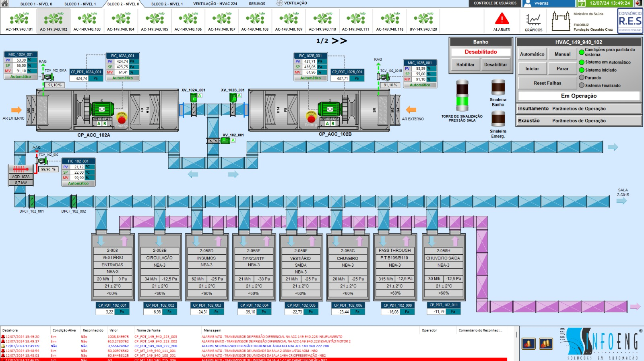Open the AC-149.940.107 unit icon
Screen dimensions: 644x361
click(x=221, y=19)
